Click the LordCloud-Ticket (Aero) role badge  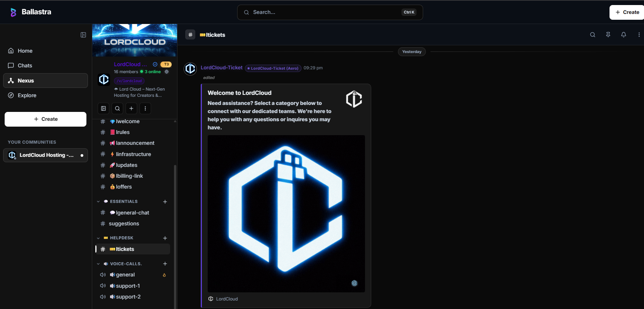(273, 68)
